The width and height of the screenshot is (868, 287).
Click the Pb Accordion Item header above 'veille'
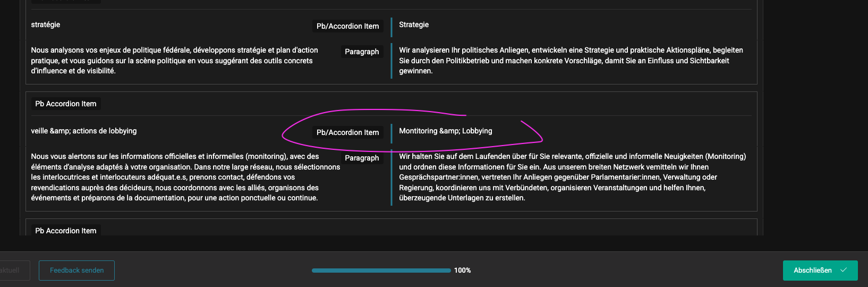tap(66, 104)
